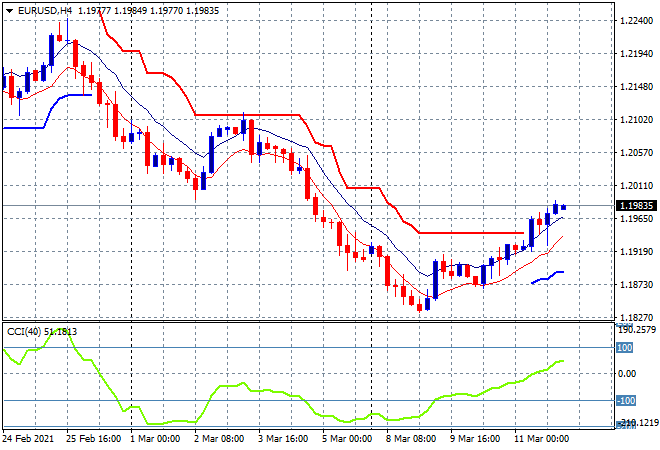The image size is (660, 450).
Task: Click the 1.18730 price scale label
Action: pyautogui.click(x=637, y=285)
